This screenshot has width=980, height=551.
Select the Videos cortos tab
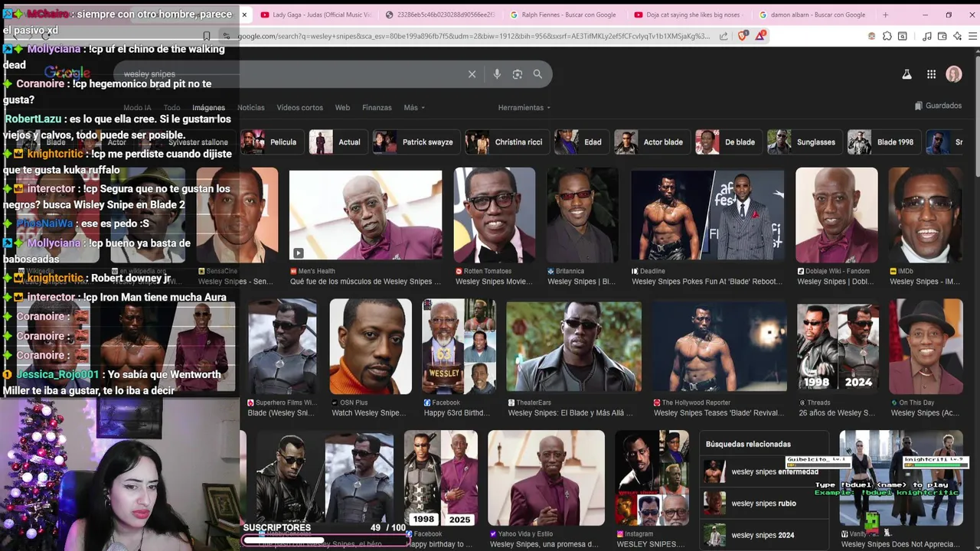tap(299, 108)
